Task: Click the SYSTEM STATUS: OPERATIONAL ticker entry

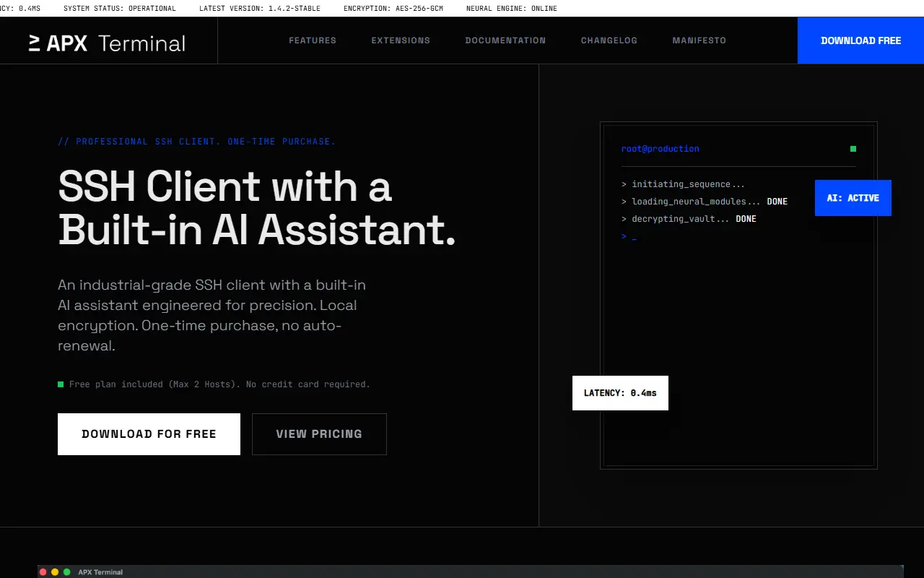Action: pos(120,9)
